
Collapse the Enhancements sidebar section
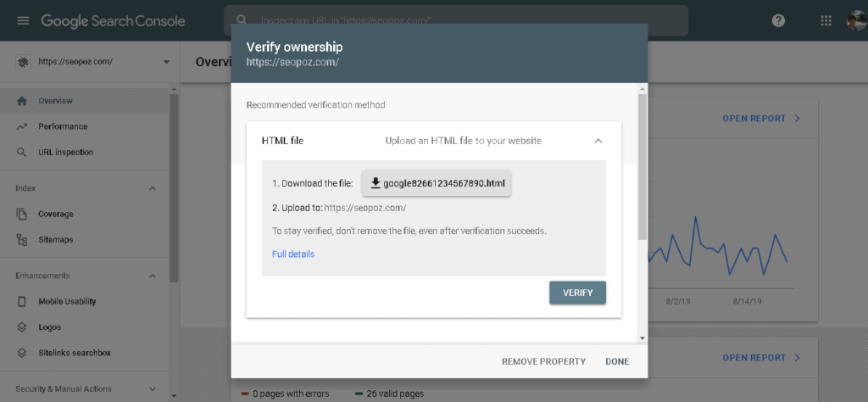153,276
